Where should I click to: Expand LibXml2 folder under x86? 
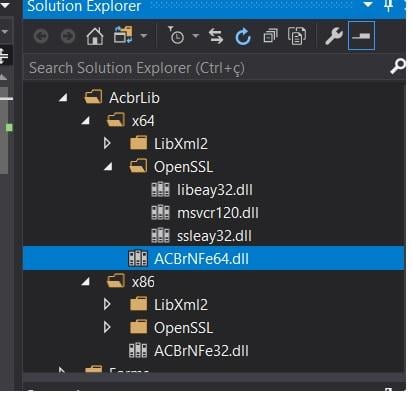coord(107,304)
